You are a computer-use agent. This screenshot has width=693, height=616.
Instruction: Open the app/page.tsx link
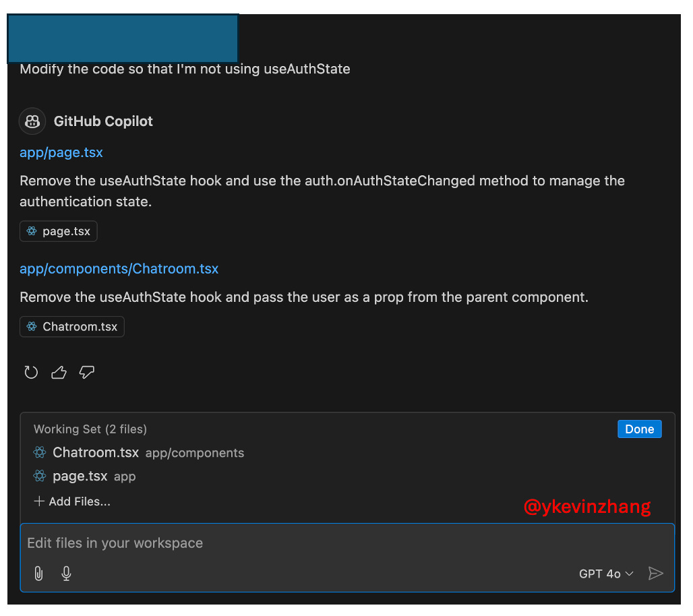pyautogui.click(x=61, y=152)
